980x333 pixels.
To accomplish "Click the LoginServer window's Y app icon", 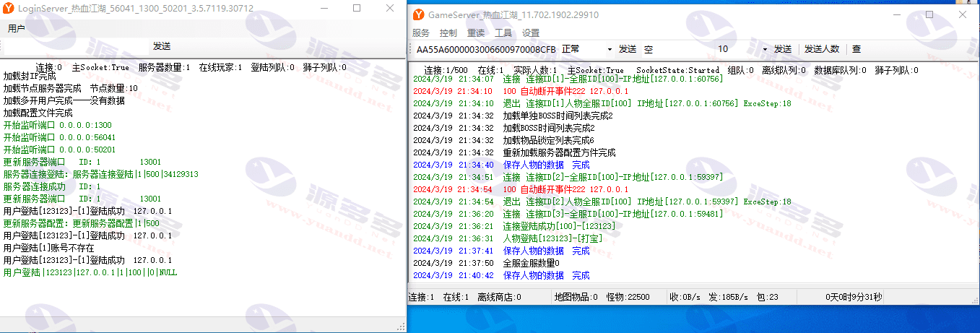I will pos(7,8).
